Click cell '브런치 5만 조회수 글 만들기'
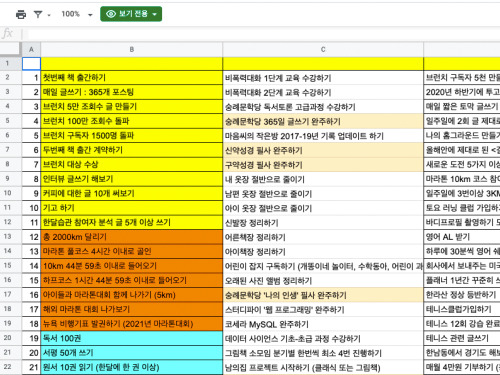500x375 pixels. click(132, 107)
